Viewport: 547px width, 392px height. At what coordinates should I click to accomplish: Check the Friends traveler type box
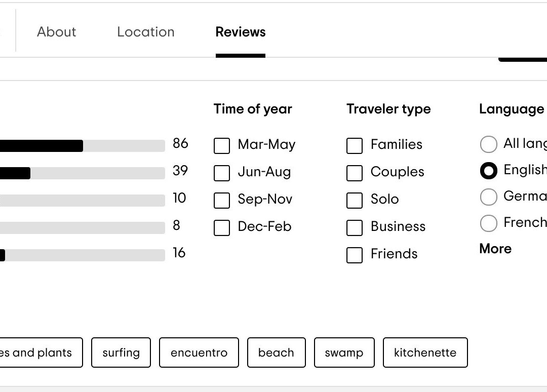coord(355,255)
